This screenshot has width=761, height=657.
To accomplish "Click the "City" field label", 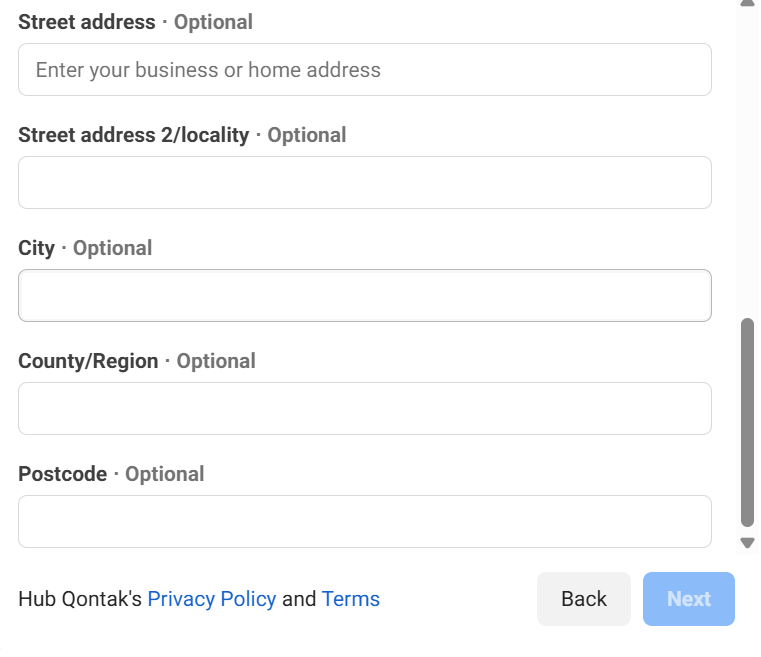I will pyautogui.click(x=36, y=248).
